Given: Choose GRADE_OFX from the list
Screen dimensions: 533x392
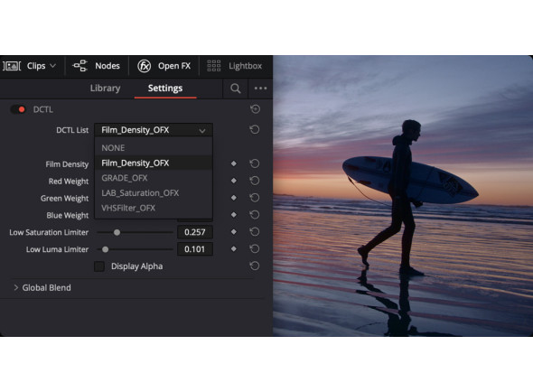Looking at the screenshot, I should click(154, 178).
